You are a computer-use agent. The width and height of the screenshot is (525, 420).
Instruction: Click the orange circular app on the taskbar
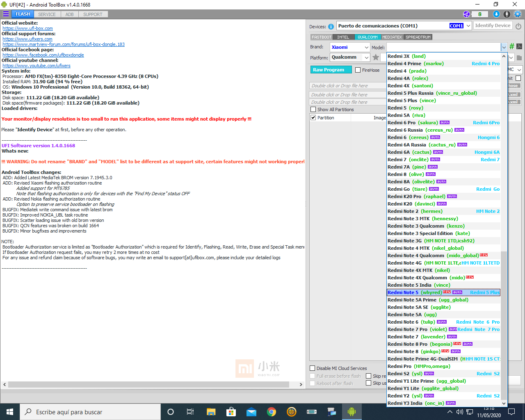click(x=292, y=412)
